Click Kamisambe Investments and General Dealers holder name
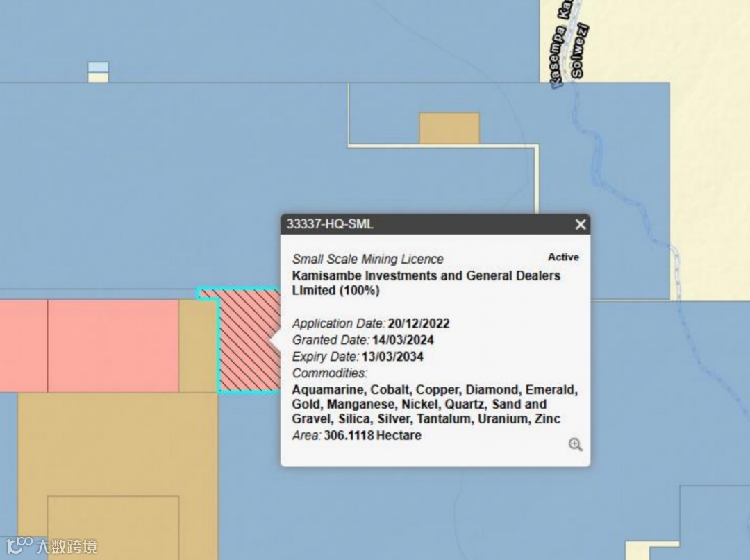Image resolution: width=750 pixels, height=560 pixels. [x=426, y=283]
